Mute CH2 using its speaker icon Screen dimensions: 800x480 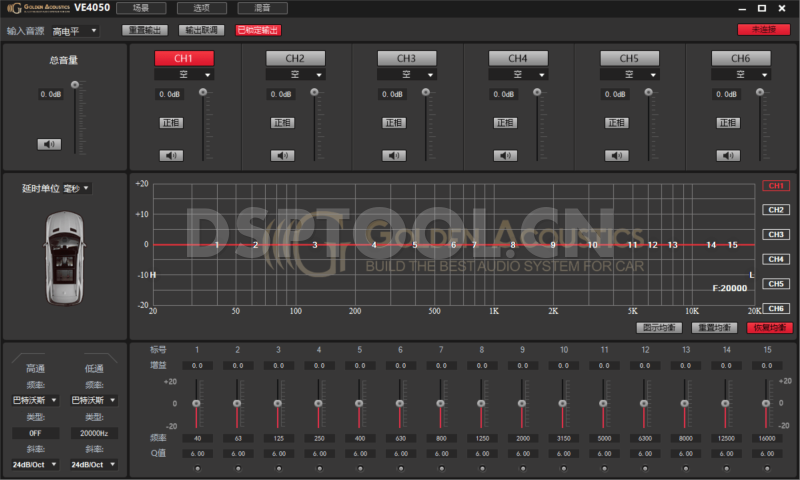[x=283, y=155]
